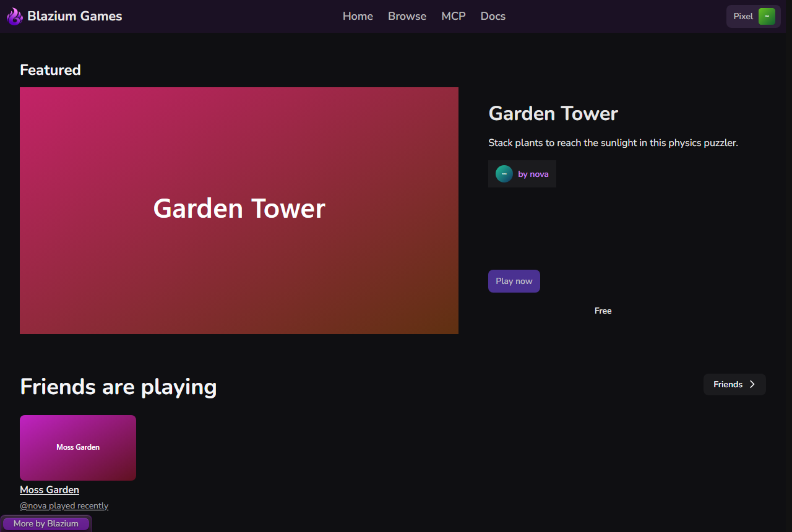Click the 'Pixel' username text
792x532 pixels.
coord(743,16)
